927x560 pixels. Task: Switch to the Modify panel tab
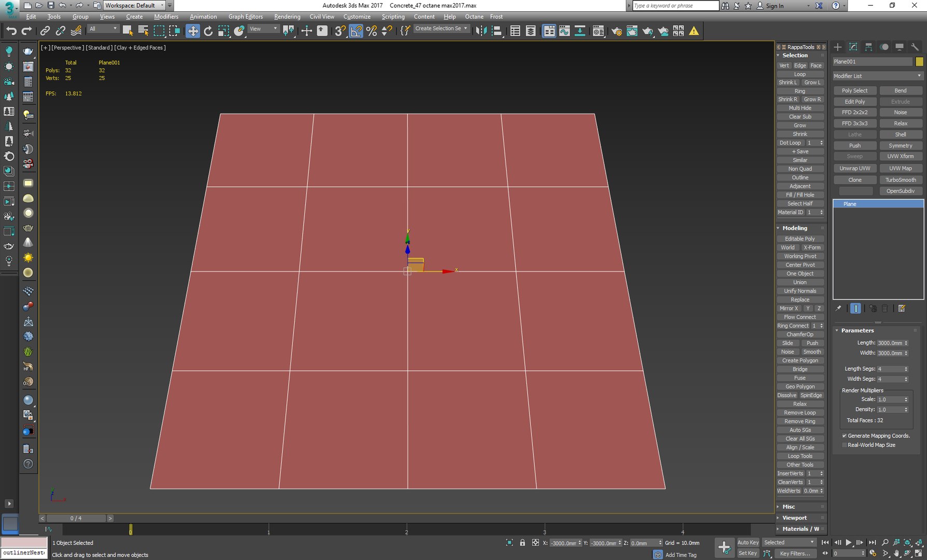tap(853, 47)
